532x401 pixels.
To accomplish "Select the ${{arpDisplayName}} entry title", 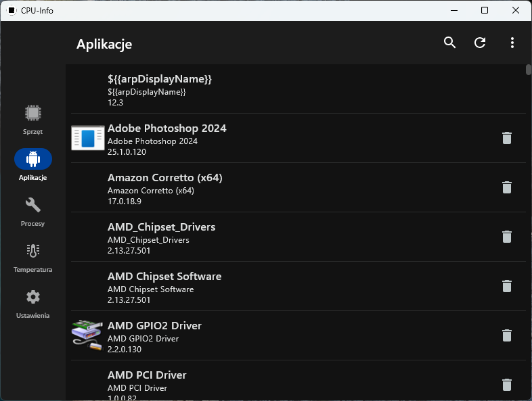I will [160, 79].
